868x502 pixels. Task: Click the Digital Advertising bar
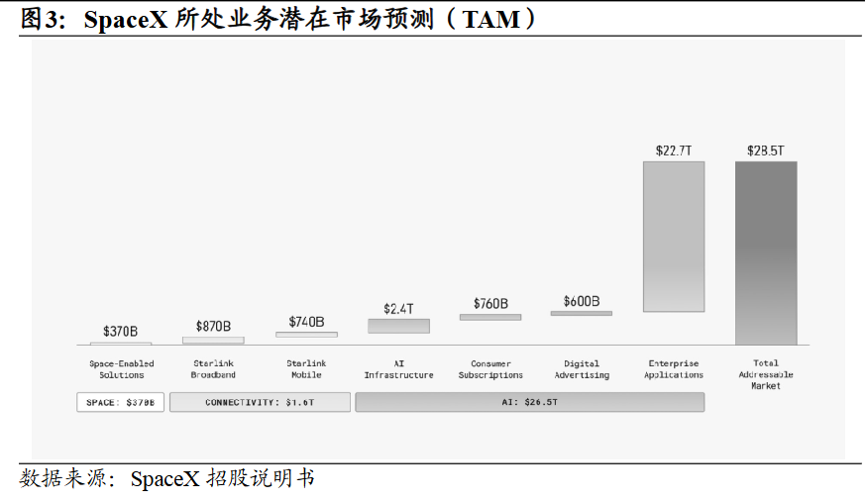[582, 314]
